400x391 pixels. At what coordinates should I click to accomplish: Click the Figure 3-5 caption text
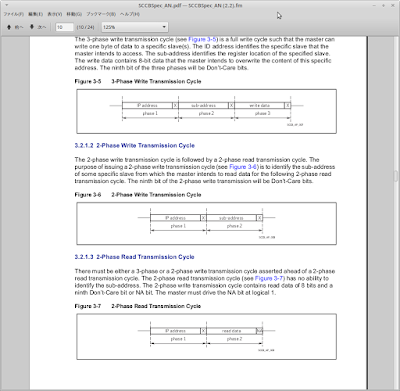[138, 81]
